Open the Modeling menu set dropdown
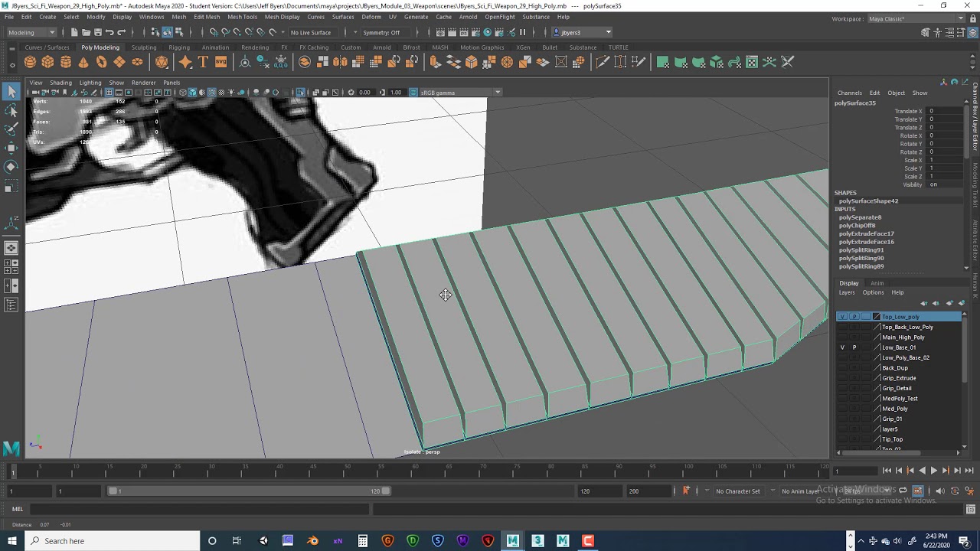The height and width of the screenshot is (551, 980). click(31, 32)
